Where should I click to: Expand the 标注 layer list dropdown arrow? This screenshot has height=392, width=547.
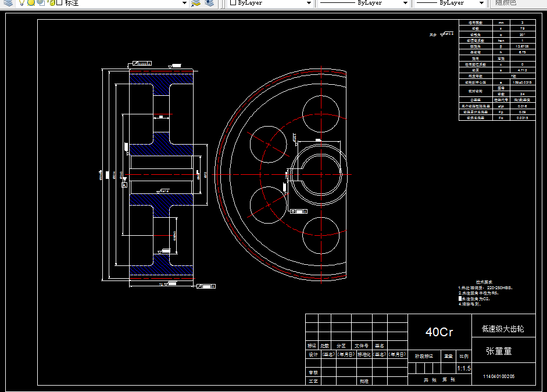(x=184, y=3)
